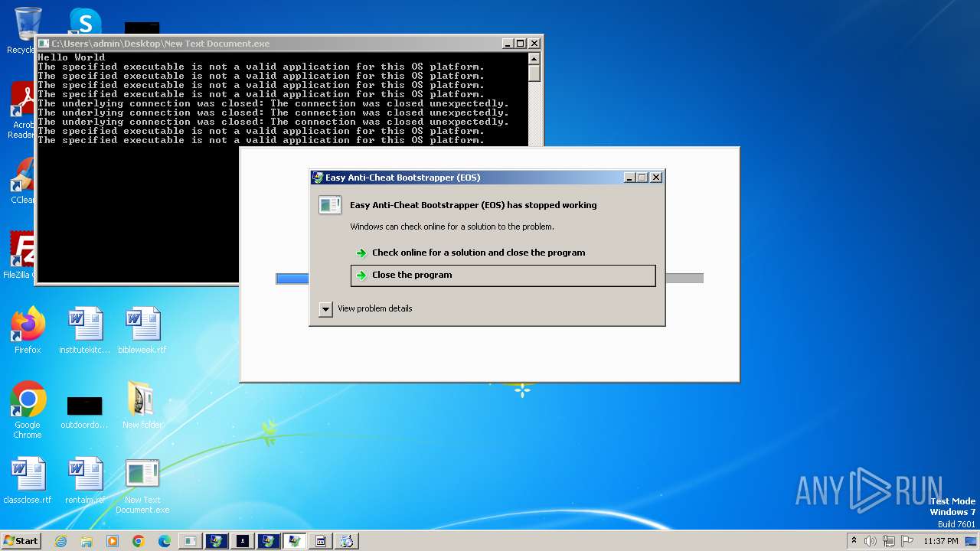
Task: Click the console scrollbar up arrow
Action: pyautogui.click(x=534, y=59)
